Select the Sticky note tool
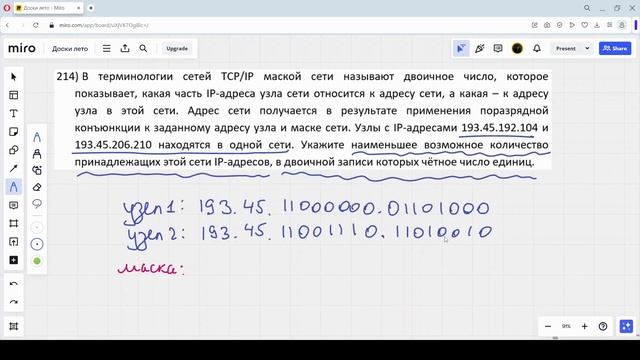The height and width of the screenshot is (360, 640). pos(13,132)
